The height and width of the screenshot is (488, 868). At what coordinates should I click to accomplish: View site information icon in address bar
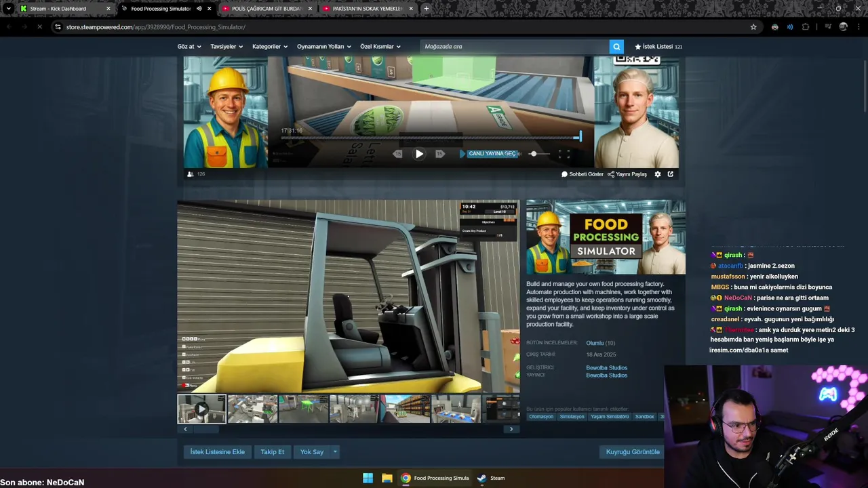58,27
